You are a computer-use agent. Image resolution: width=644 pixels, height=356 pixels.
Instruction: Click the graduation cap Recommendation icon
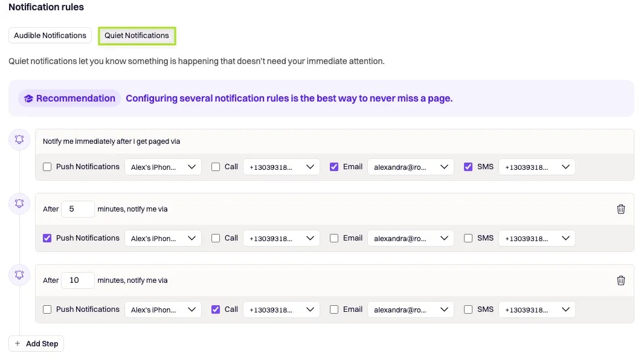click(28, 99)
